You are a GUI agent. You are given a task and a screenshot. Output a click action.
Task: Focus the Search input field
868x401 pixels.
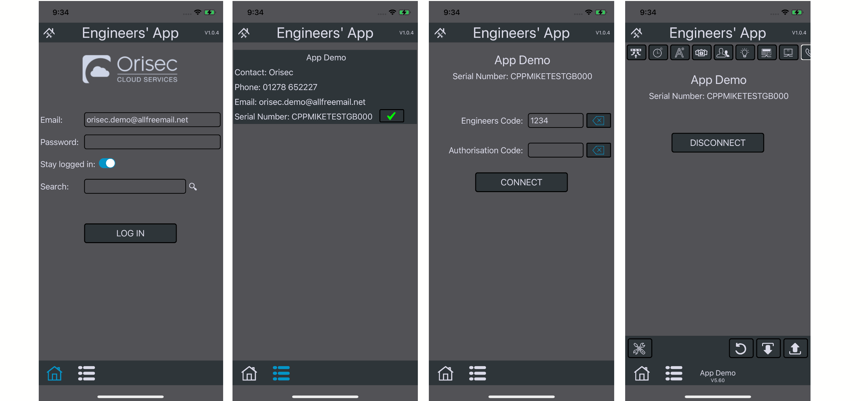(135, 186)
